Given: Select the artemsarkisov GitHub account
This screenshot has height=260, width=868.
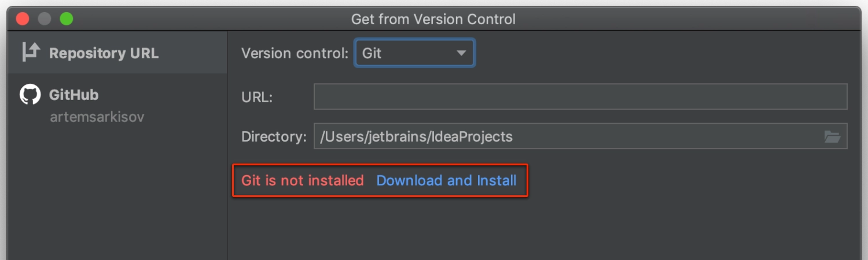Looking at the screenshot, I should pos(97,117).
